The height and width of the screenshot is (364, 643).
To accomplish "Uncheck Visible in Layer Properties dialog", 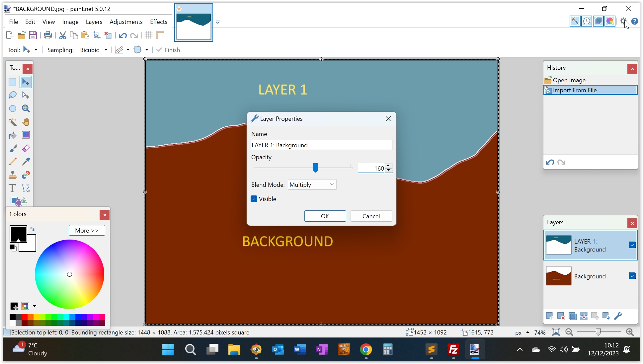I will 254,199.
